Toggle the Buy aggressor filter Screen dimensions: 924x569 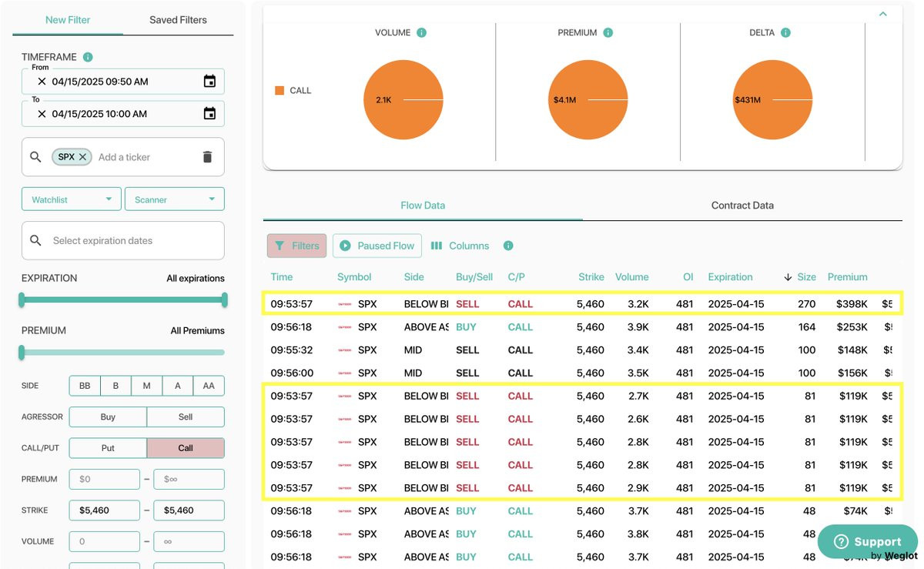pyautogui.click(x=108, y=417)
